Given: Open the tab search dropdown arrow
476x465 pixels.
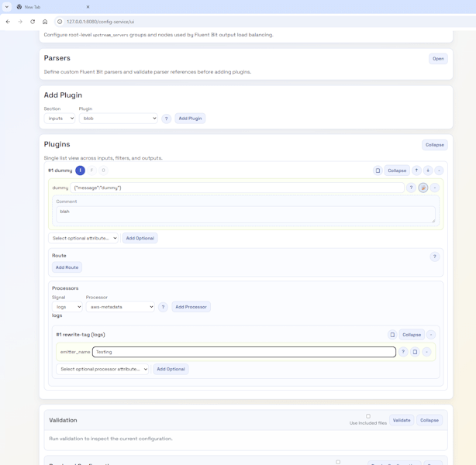Looking at the screenshot, I should tap(7, 7).
